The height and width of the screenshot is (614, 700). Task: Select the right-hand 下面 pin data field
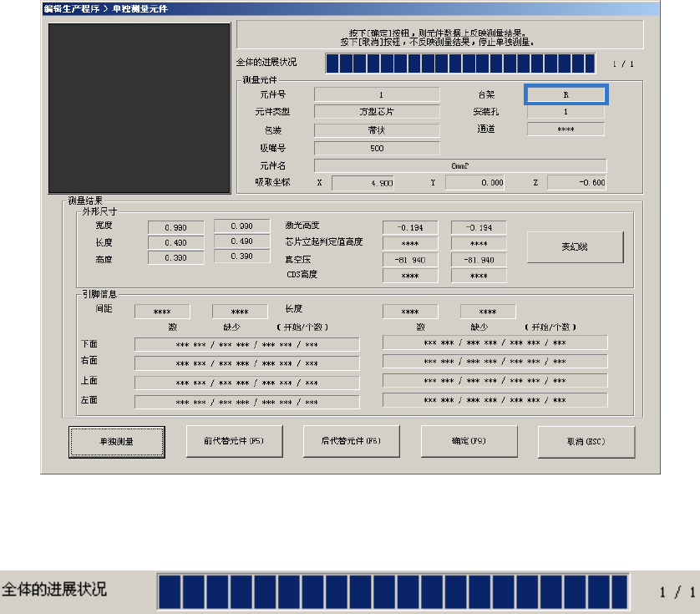(495, 343)
